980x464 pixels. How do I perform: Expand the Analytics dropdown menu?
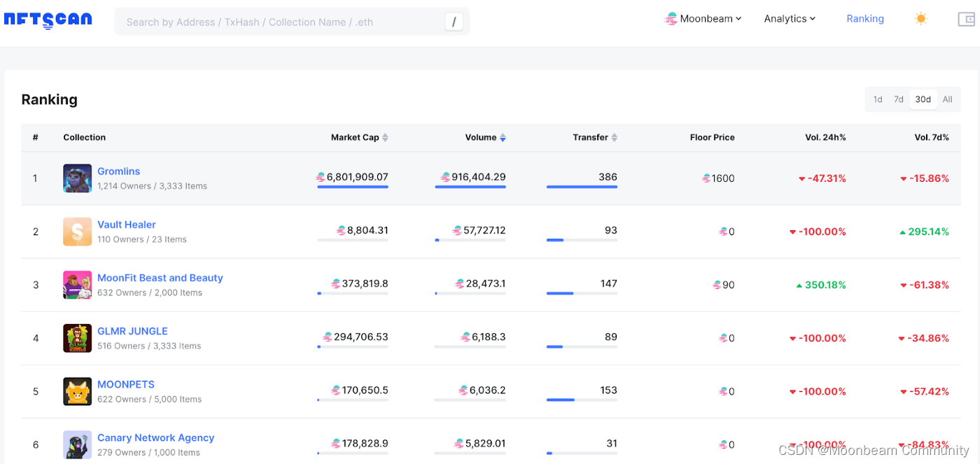[x=790, y=19]
